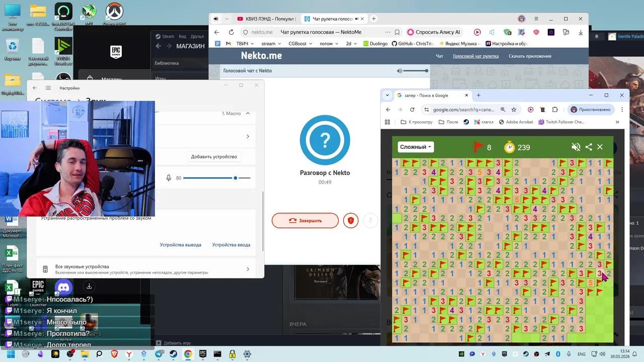Expand the 'потом' bookmarks folder
Viewport: 644px width, 362px height.
click(329, 44)
